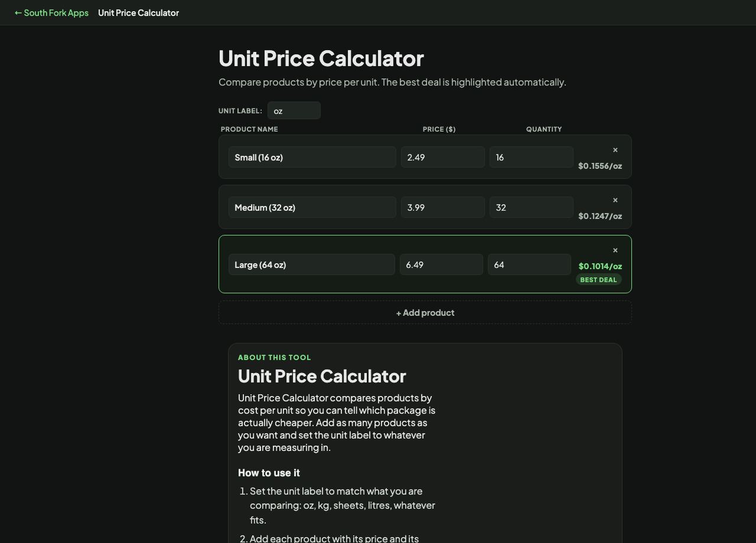Click the quantity field showing 64

pyautogui.click(x=530, y=264)
